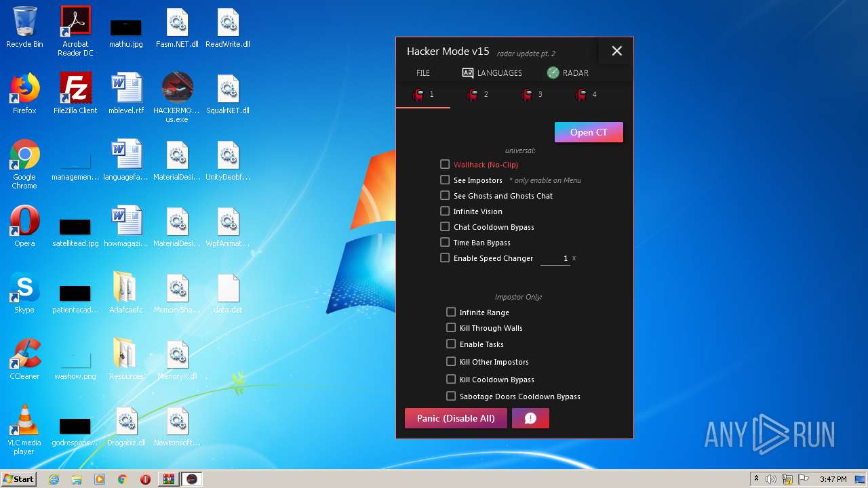Open the LANGUAGES menu

click(x=492, y=73)
